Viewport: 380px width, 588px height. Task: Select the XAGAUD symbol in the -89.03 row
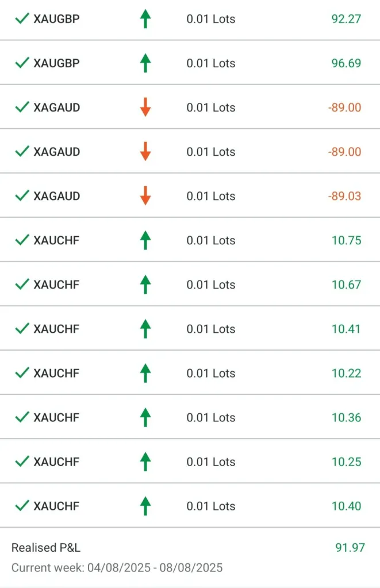point(56,196)
